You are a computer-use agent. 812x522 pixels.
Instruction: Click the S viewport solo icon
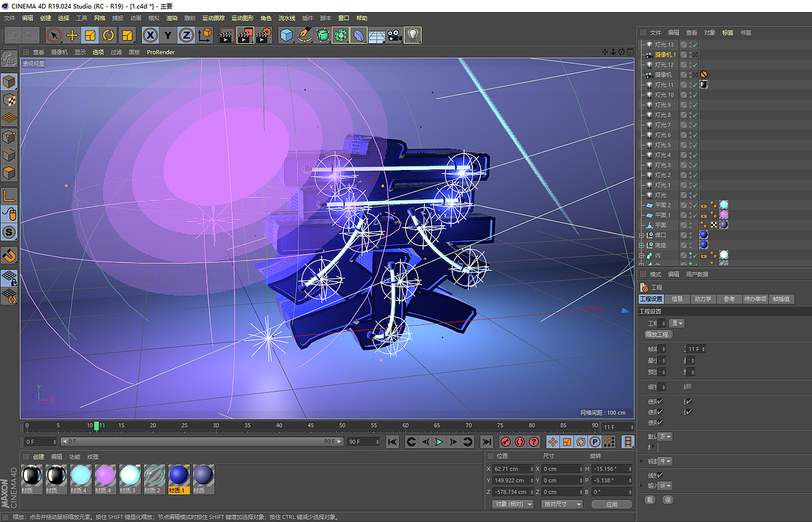pos(9,233)
